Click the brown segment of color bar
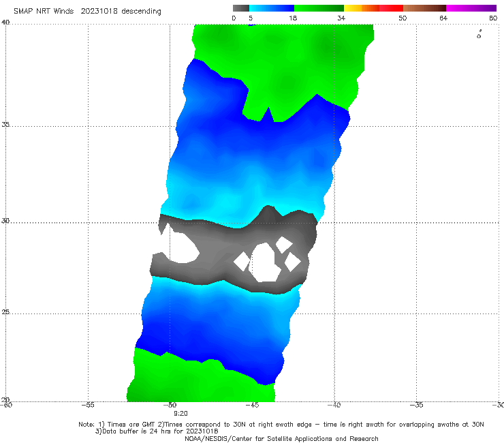Image resolution: width=504 pixels, height=443 pixels. [424, 8]
